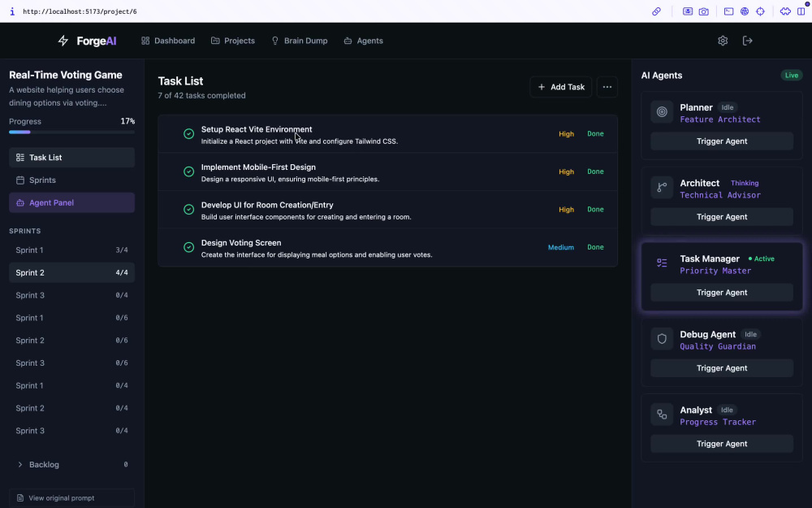Open the Dashboard nav item
The height and width of the screenshot is (508, 812).
pos(168,41)
